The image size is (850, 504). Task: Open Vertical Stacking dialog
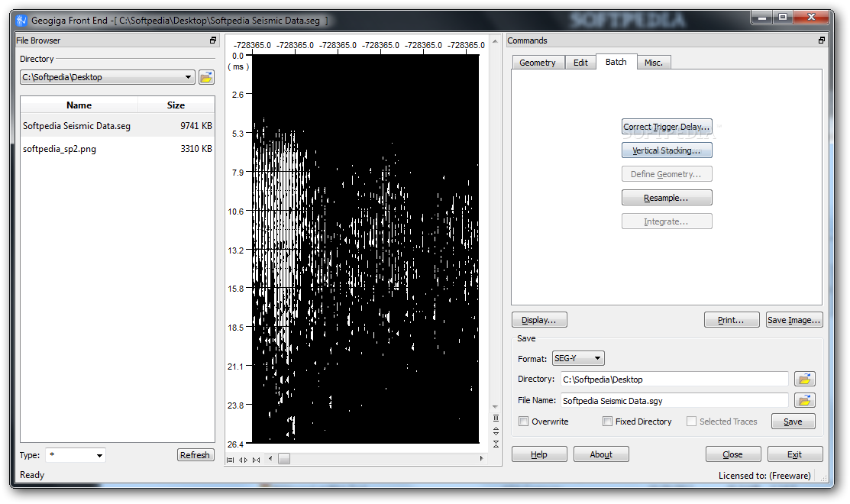pos(667,150)
